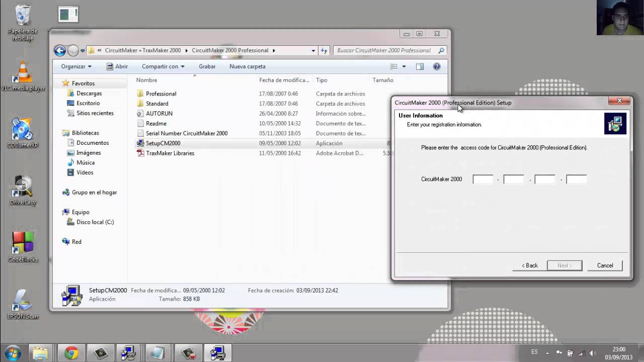Click the Explorer back arrow button
644x362 pixels.
[x=60, y=50]
